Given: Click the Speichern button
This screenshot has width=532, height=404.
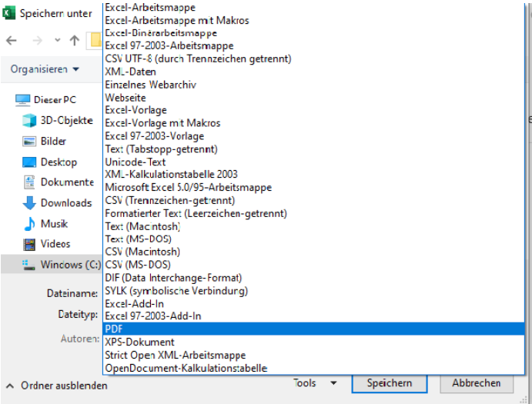Looking at the screenshot, I should click(x=390, y=383).
